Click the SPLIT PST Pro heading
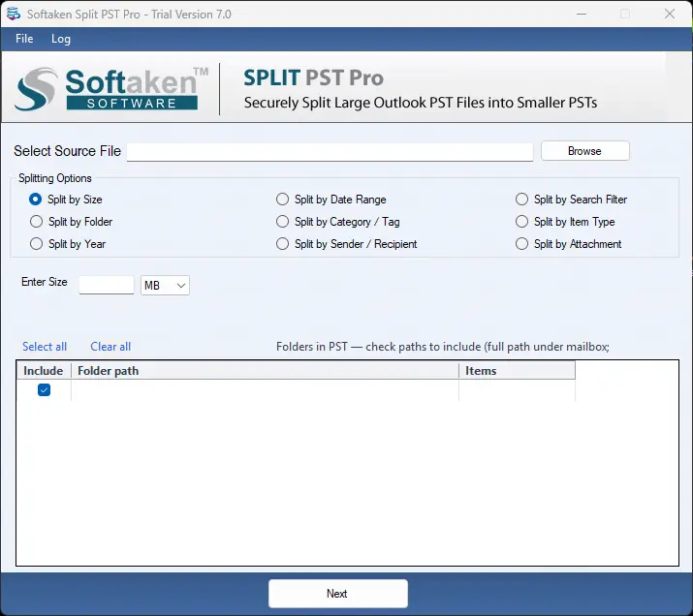 313,77
